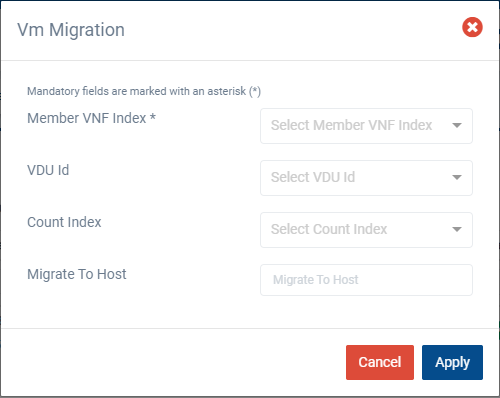
Task: Click the mandatory fields asterisk note
Action: click(144, 91)
